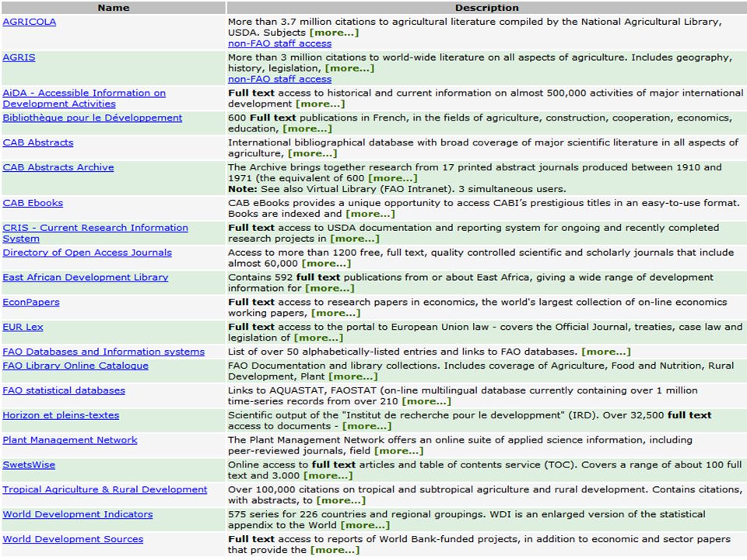The height and width of the screenshot is (560, 747).
Task: Open World Development Indicators link
Action: coord(78,514)
